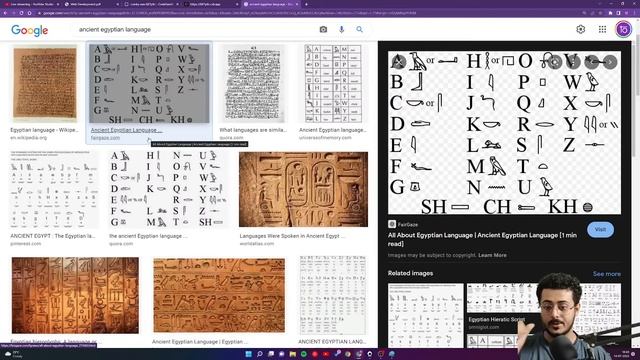The width and height of the screenshot is (640, 360).
Task: Click the browser home button
Action: pos(29,13)
